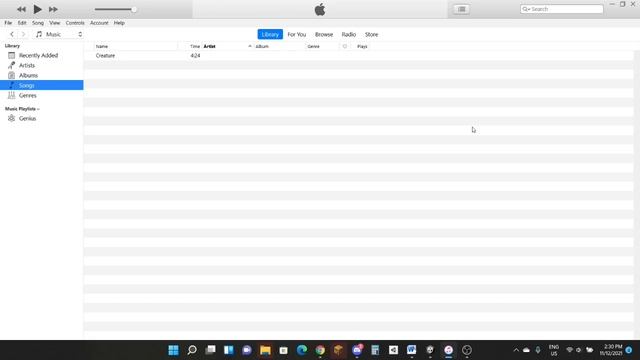Open File Explorer from the taskbar

click(x=265, y=350)
